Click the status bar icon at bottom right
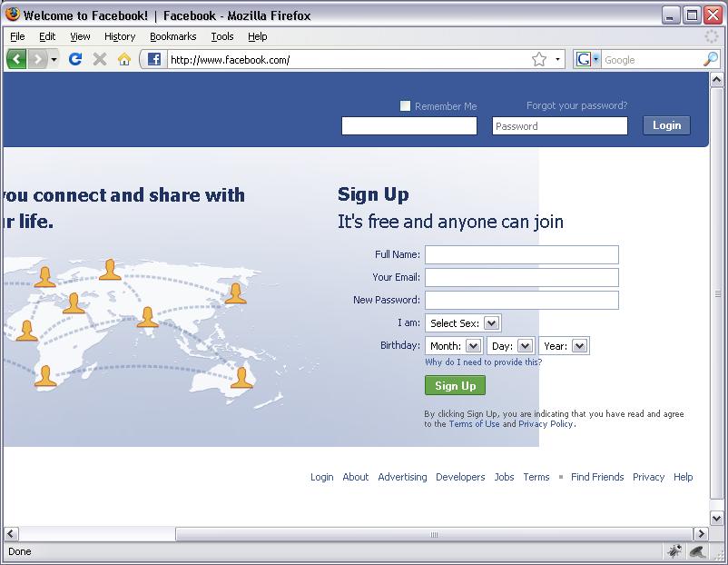The height and width of the screenshot is (565, 728). pos(696,551)
